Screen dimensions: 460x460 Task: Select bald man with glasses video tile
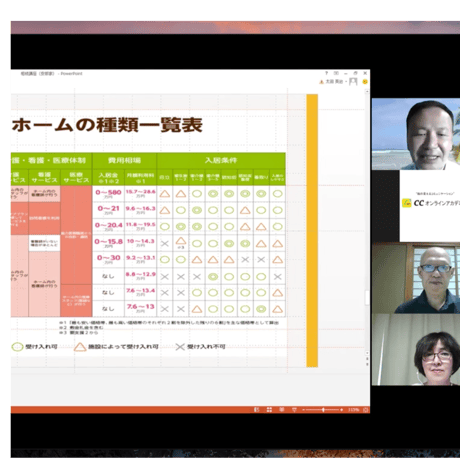[x=416, y=278]
